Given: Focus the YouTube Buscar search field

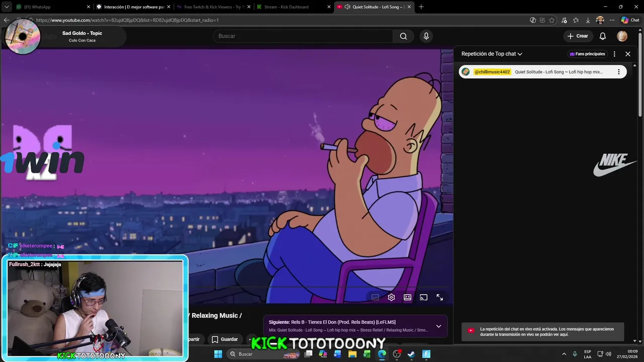Looking at the screenshot, I should coord(303,36).
